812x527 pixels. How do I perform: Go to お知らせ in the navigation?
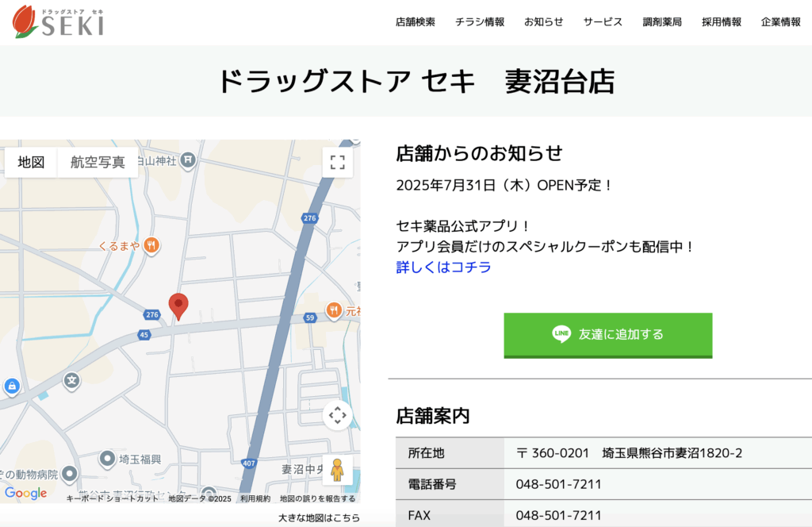tap(543, 22)
